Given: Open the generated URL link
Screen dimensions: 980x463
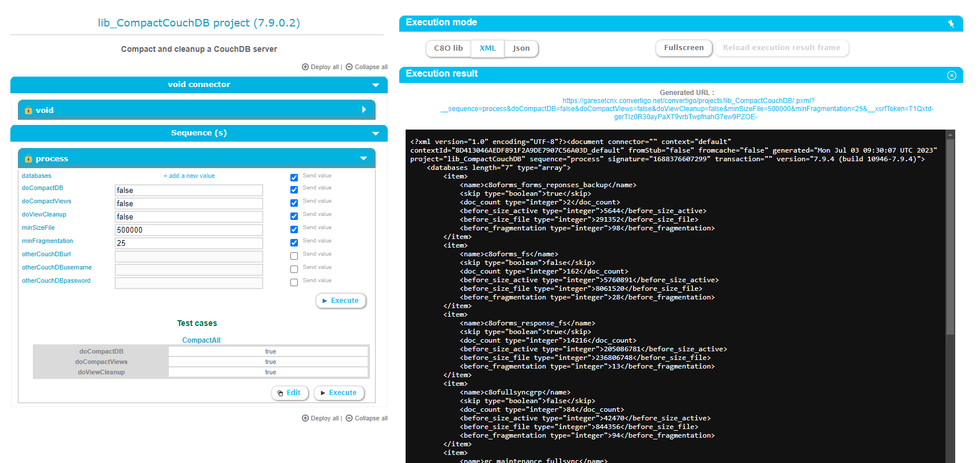Looking at the screenshot, I should 688,109.
